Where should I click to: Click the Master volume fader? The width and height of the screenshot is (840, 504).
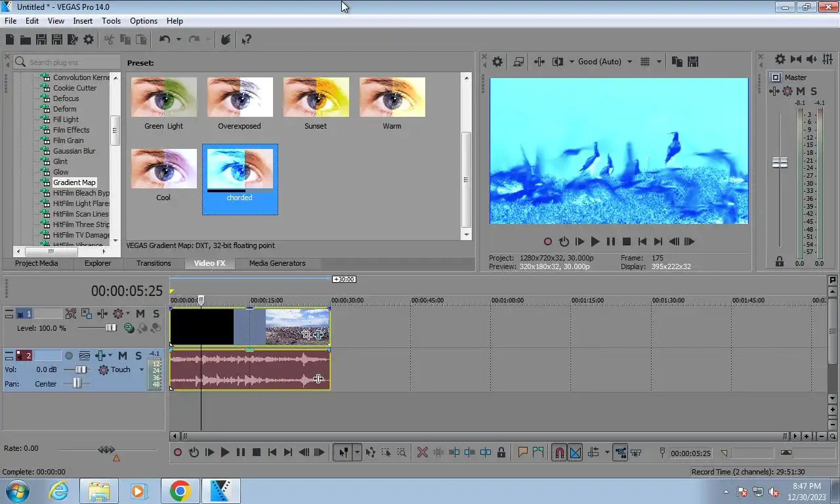(x=780, y=162)
